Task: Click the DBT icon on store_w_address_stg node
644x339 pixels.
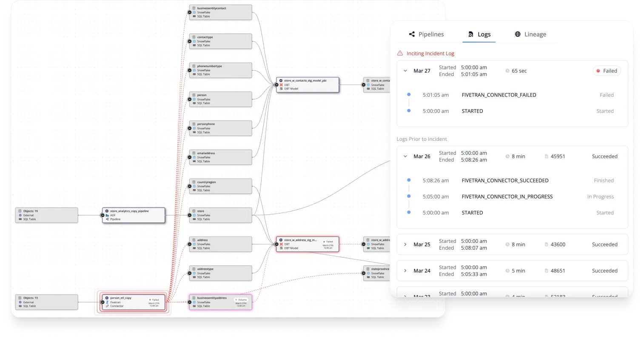Action: (x=281, y=244)
